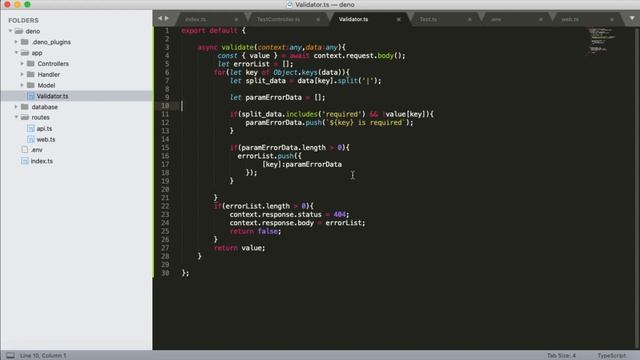
Task: Click the Handler folder icon
Action: (x=31, y=74)
